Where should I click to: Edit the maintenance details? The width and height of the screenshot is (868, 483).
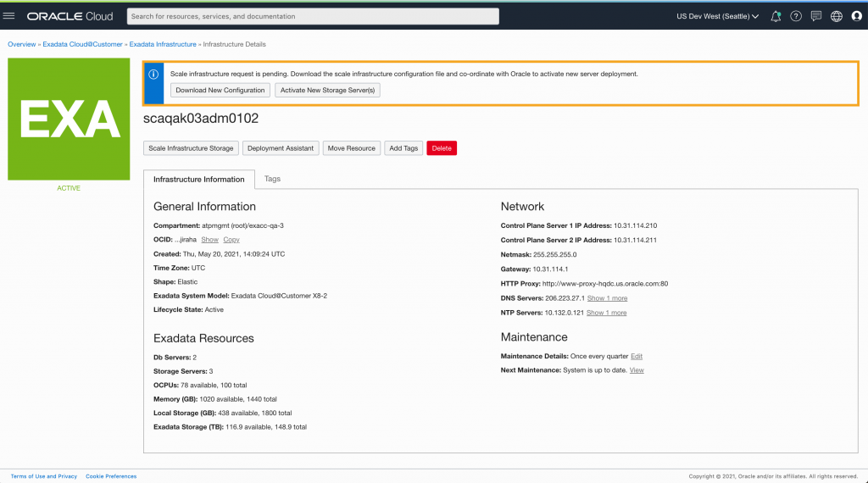click(x=637, y=356)
